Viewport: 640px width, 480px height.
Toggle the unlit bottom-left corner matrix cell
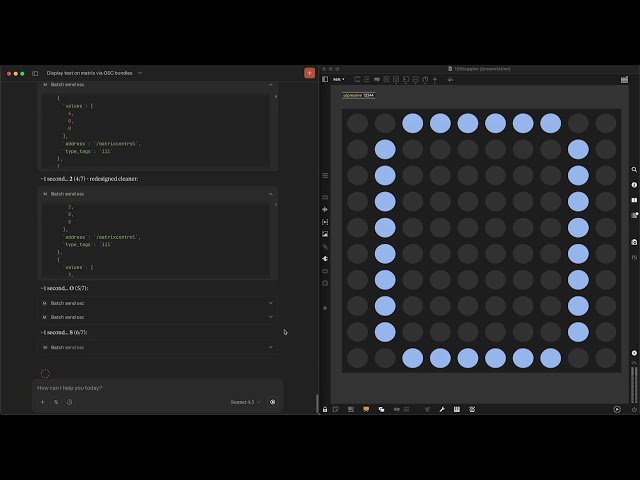pyautogui.click(x=358, y=358)
